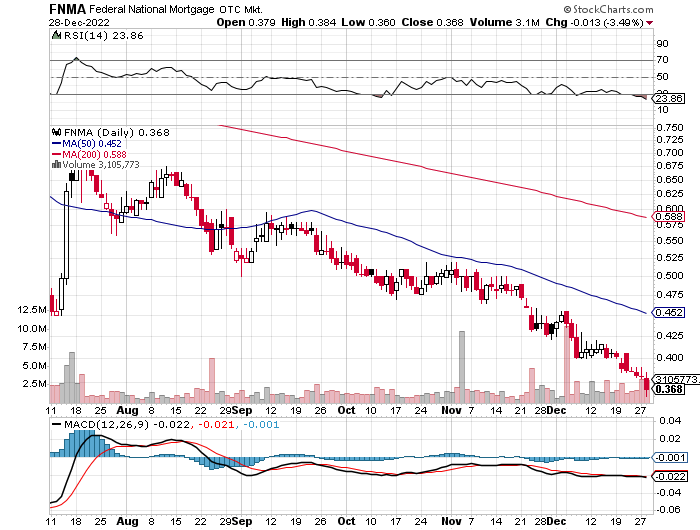The height and width of the screenshot is (530, 700).
Task: Click the 'MA(200) 0.588' legend entry
Action: tap(94, 154)
